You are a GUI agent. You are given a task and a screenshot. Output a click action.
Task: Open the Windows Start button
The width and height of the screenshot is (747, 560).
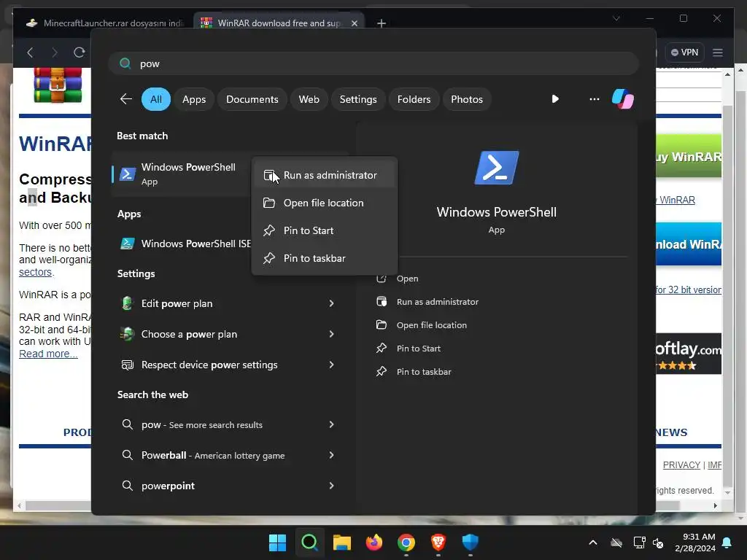[x=277, y=542]
